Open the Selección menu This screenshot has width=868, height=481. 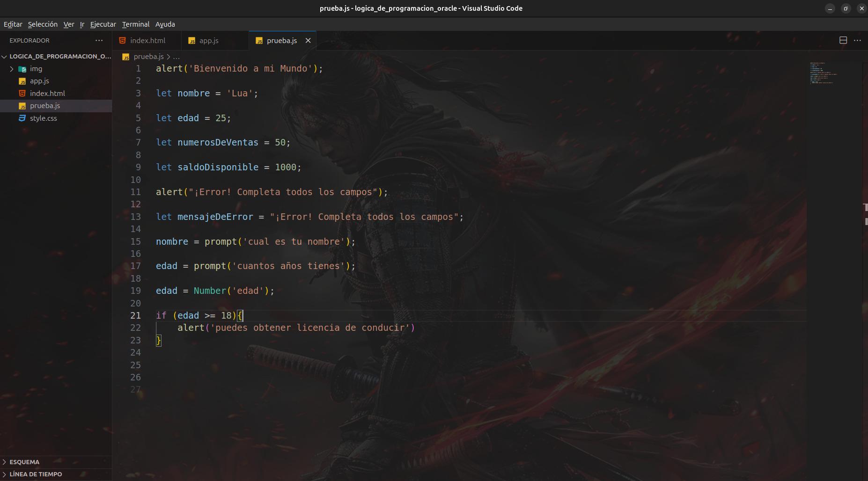pyautogui.click(x=43, y=24)
